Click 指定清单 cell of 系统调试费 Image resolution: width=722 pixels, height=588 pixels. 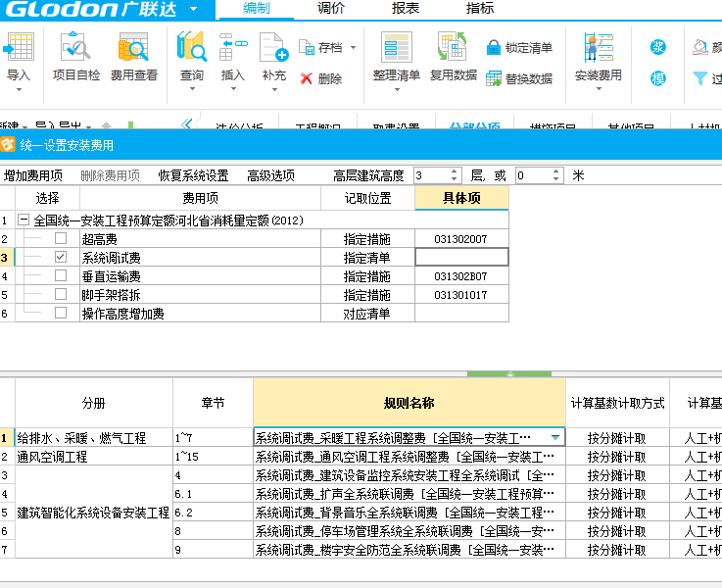367,257
